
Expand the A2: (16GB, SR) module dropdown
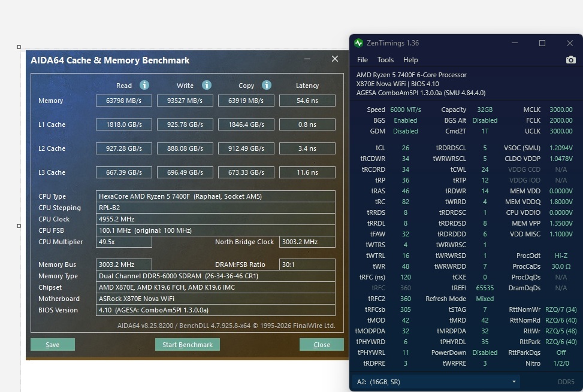pos(436,382)
